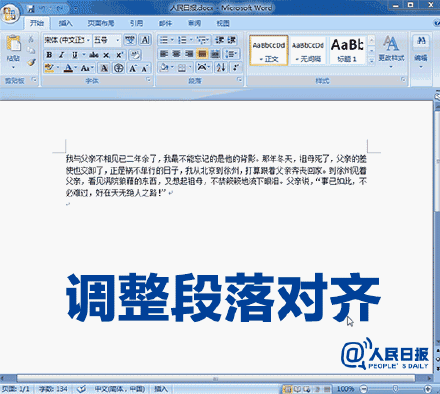Screen dimensions: 440x394
Task: Click the spell-check status icon in the status bar
Action: [x=81, y=389]
